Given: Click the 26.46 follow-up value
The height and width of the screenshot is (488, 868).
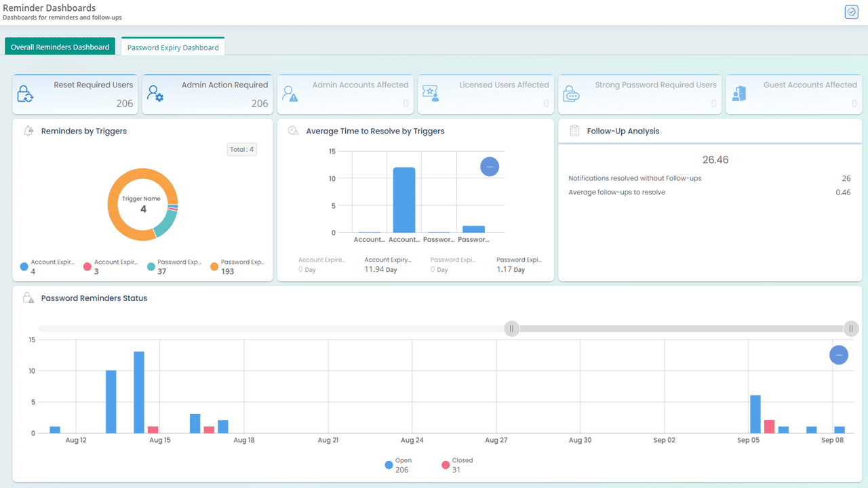Looking at the screenshot, I should coord(715,160).
